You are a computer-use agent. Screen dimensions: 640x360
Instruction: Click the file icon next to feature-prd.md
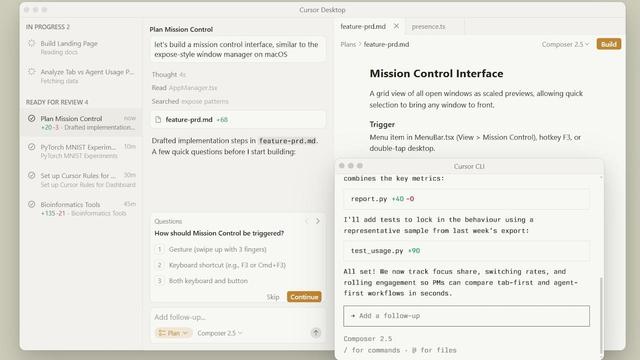pos(158,120)
